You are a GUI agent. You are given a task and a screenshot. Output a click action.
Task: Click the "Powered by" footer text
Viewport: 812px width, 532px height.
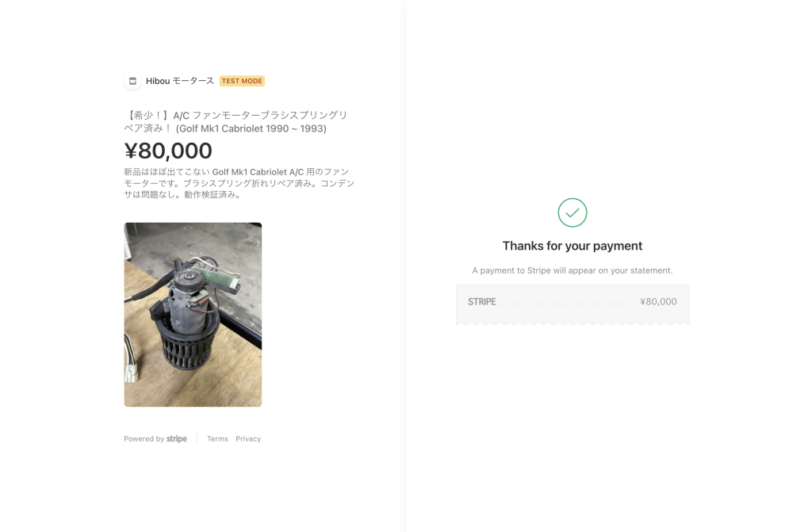[144, 438]
